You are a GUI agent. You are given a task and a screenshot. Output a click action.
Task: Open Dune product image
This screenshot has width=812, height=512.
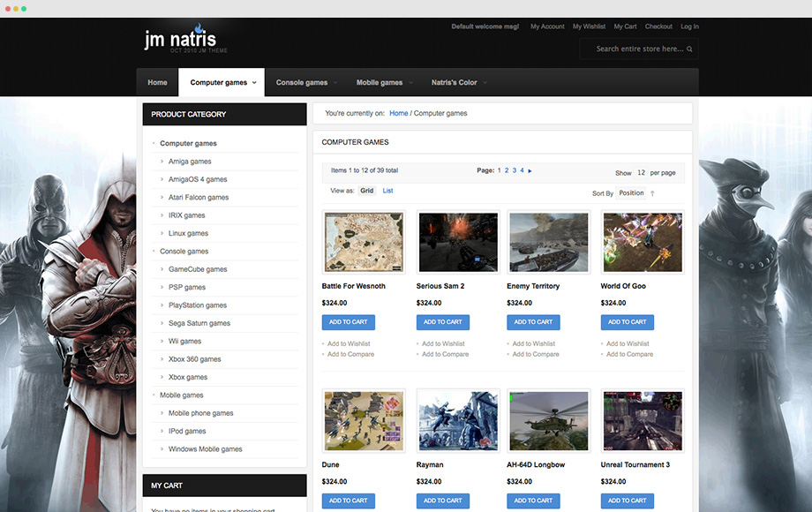364,421
